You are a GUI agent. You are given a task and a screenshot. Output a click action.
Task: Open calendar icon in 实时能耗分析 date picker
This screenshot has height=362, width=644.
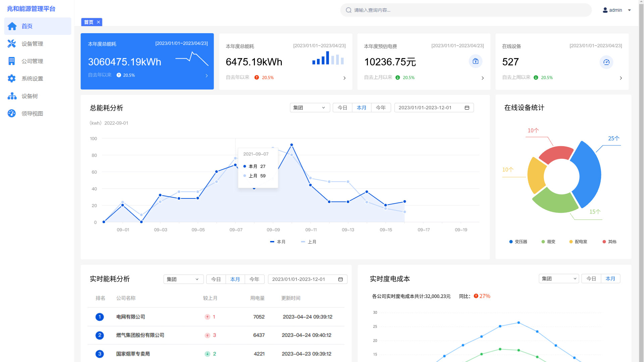click(340, 279)
